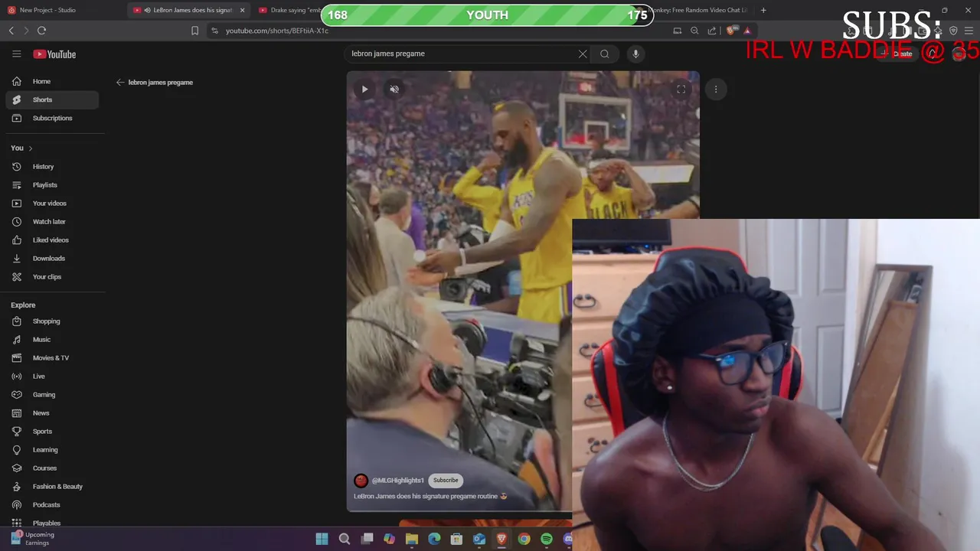Viewport: 980px width, 551px height.
Task: Open the Short's three-dot more menu
Action: [x=716, y=89]
